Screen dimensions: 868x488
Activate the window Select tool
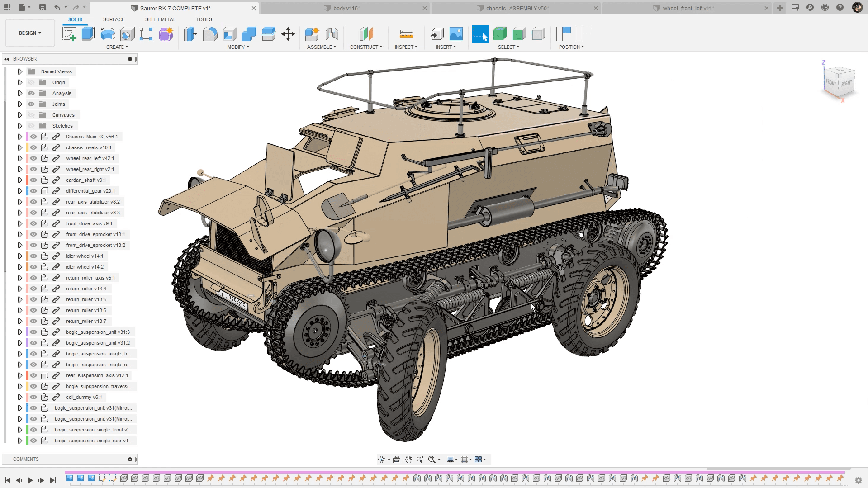480,34
